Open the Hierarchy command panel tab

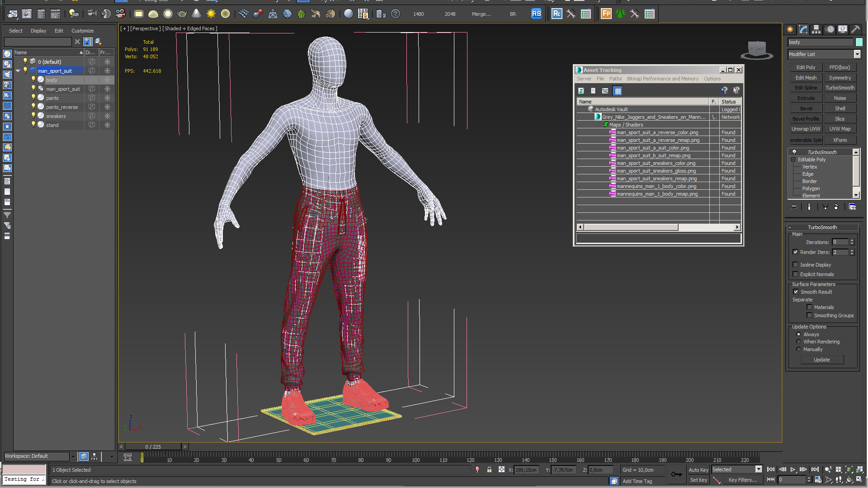tap(816, 29)
